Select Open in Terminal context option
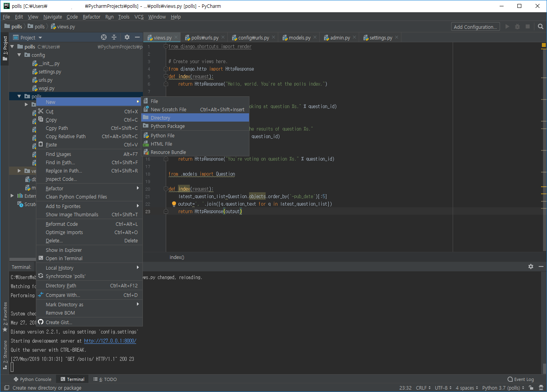Image resolution: width=547 pixels, height=392 pixels. tap(89, 258)
